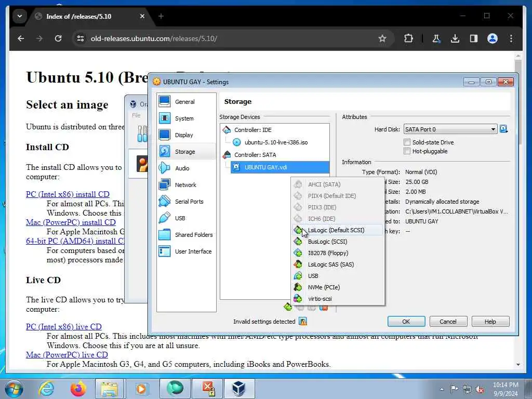Click the Chrome address bar URL
The image size is (532, 399).
point(154,38)
